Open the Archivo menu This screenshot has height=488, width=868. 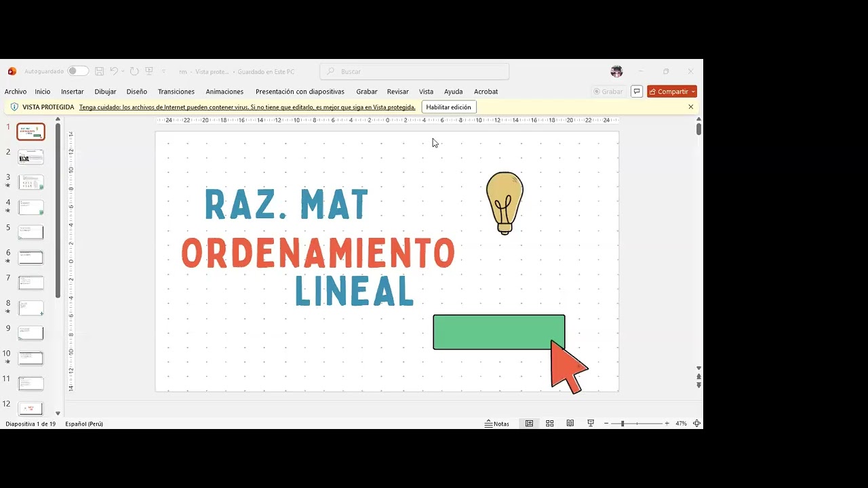pos(16,91)
